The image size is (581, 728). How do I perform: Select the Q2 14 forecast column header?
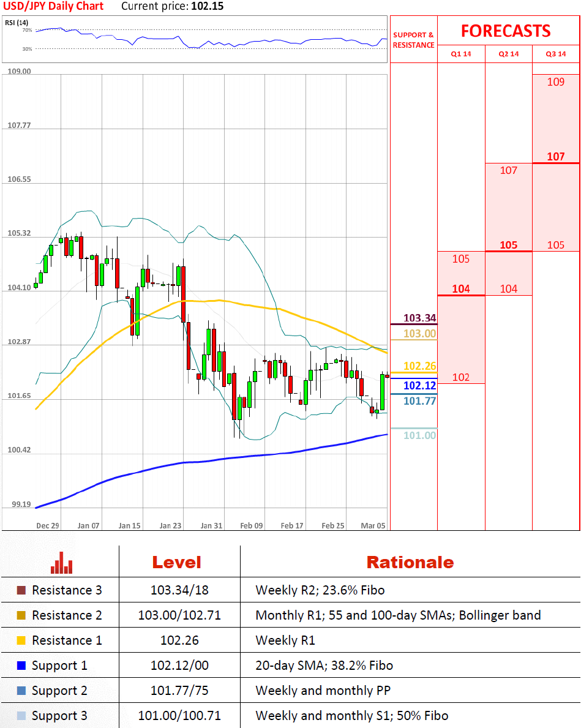coord(509,54)
